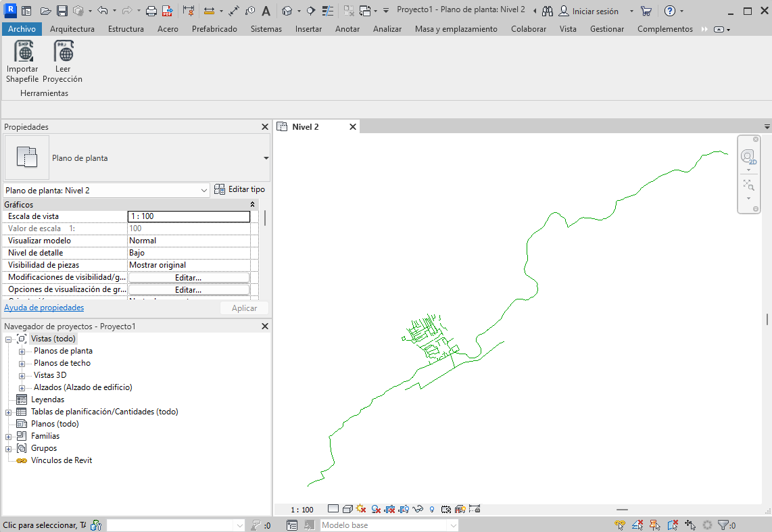The height and width of the screenshot is (532, 772).
Task: Expand Planos de planta in project browser
Action: coord(22,352)
